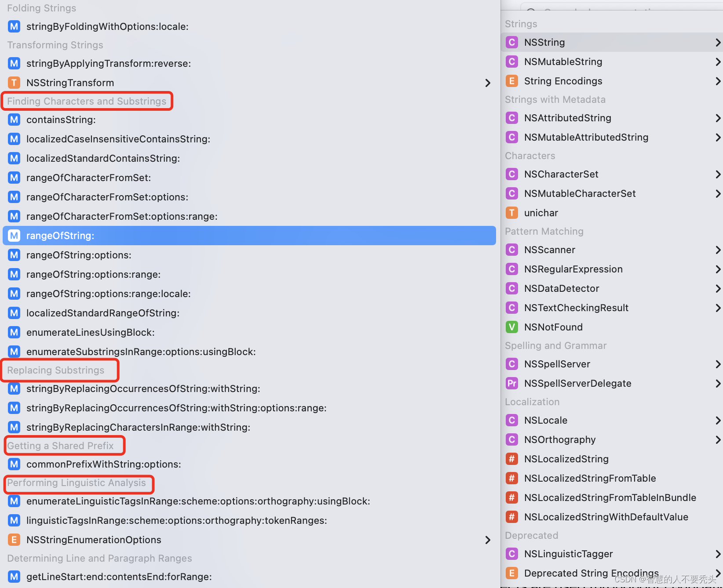Click the C class icon beside NSRegularExpression
Screen dimensions: 723x588
point(511,269)
